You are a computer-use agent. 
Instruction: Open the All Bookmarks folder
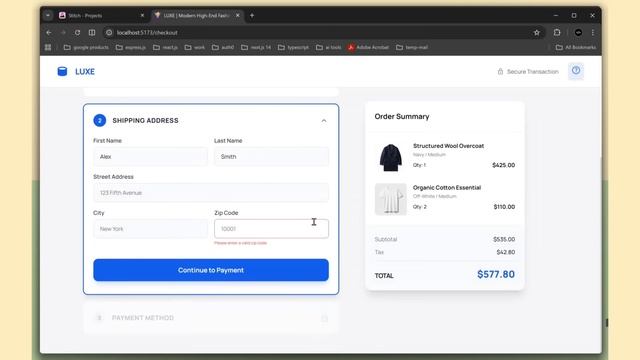(576, 47)
